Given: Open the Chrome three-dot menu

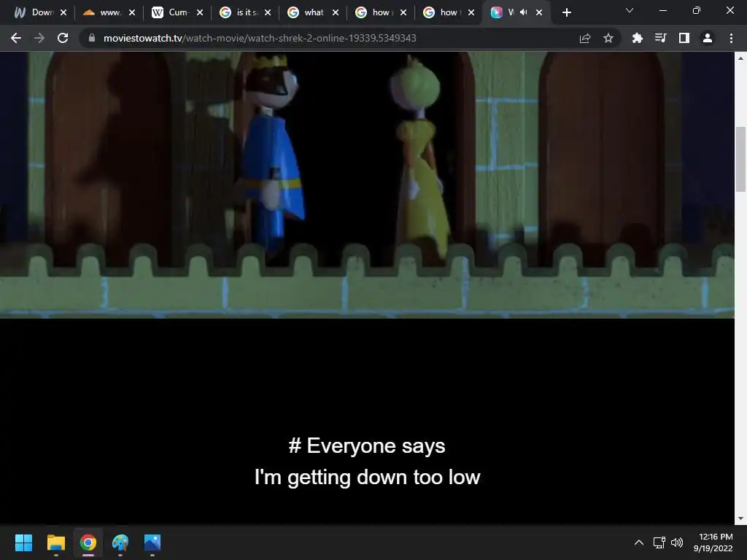Looking at the screenshot, I should point(731,38).
